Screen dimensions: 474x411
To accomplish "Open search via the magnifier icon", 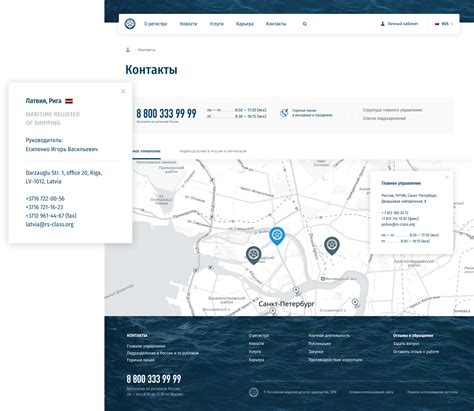I will pos(305,24).
